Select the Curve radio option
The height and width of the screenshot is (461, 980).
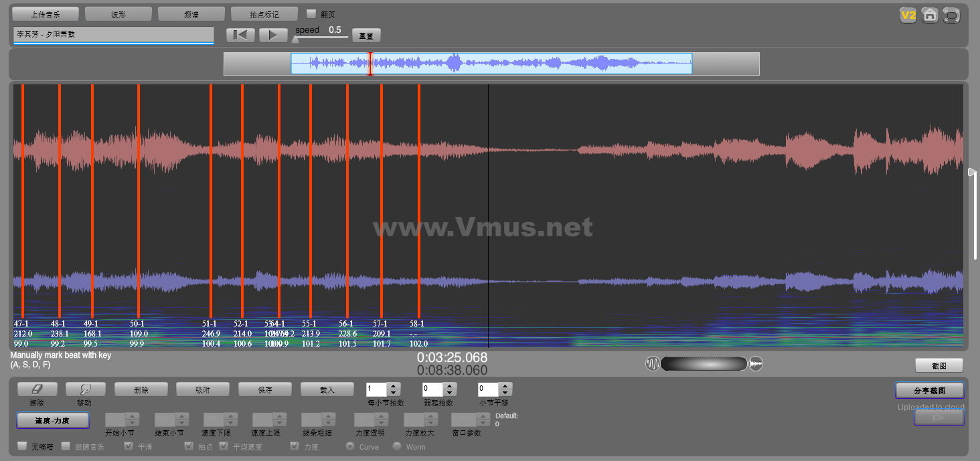349,446
